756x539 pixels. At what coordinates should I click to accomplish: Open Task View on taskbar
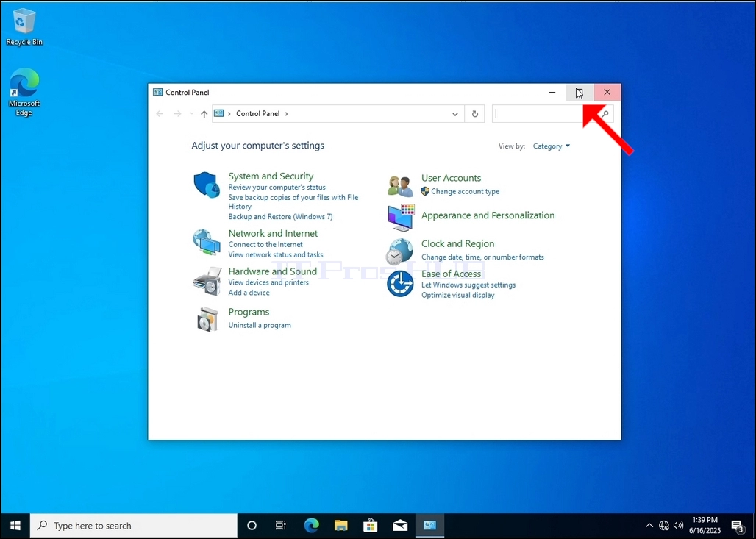click(x=281, y=526)
